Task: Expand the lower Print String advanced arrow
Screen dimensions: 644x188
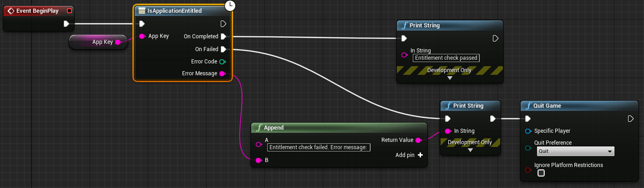Action: pyautogui.click(x=470, y=150)
